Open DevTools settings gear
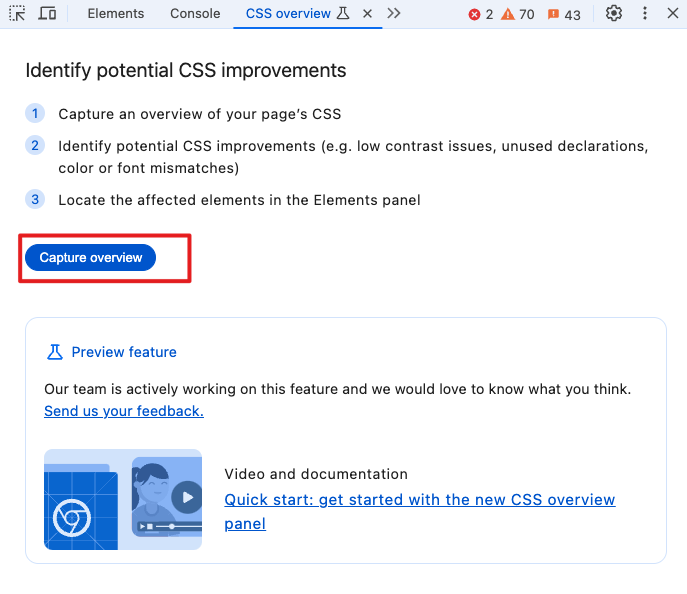Viewport: 687px width, 594px height. pos(614,14)
